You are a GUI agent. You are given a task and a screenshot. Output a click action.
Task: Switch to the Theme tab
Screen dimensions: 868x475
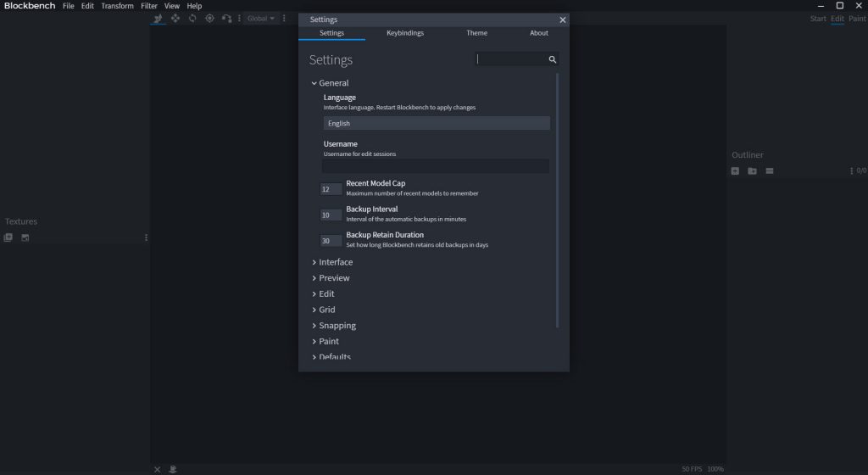[x=476, y=33]
